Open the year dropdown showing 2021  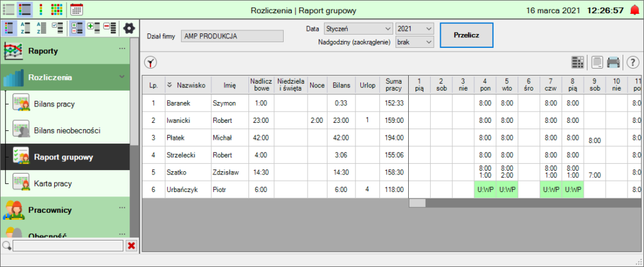click(x=414, y=29)
